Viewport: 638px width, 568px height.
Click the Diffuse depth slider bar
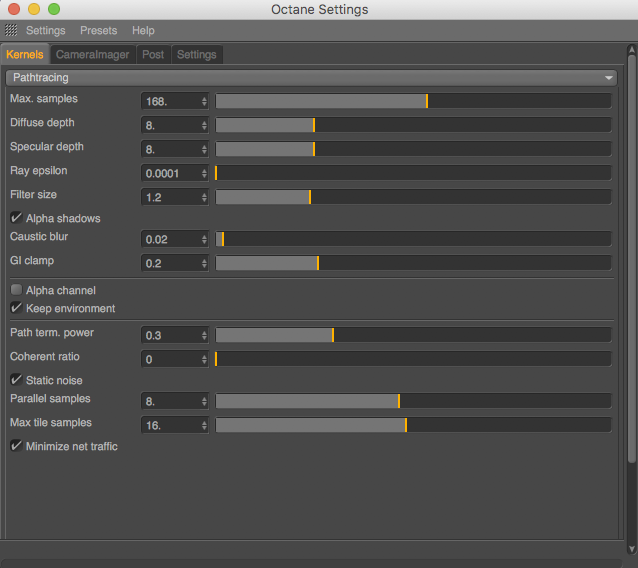(x=413, y=125)
